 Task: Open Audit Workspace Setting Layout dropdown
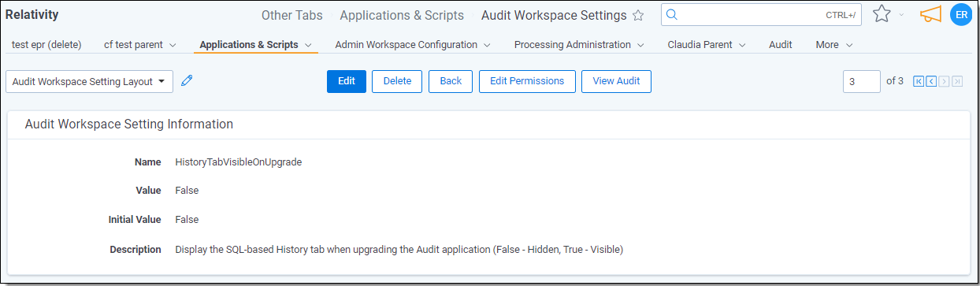click(89, 81)
